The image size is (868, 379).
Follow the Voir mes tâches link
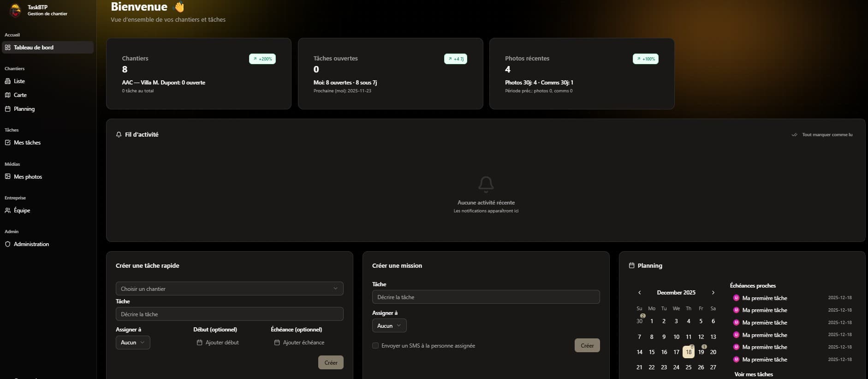click(753, 374)
